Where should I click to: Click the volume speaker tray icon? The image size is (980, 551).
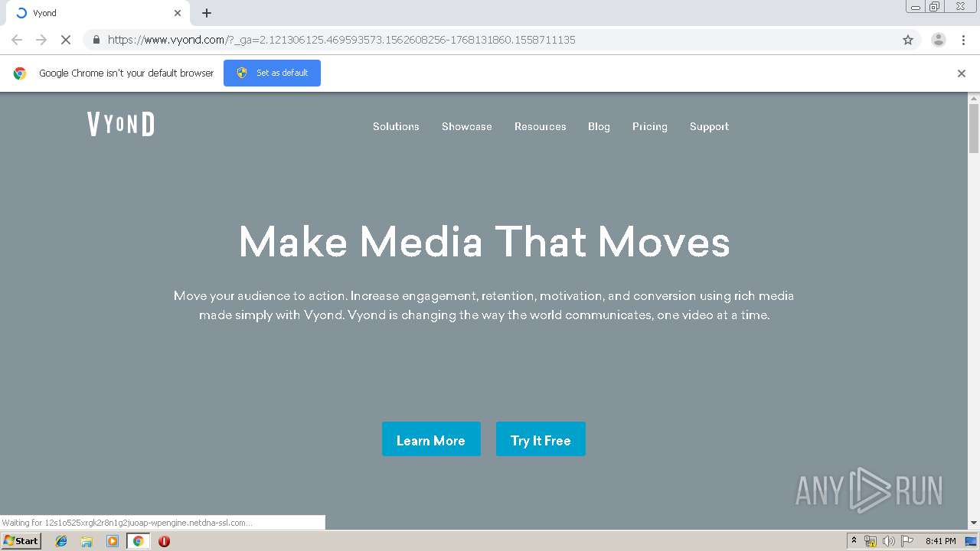[888, 541]
